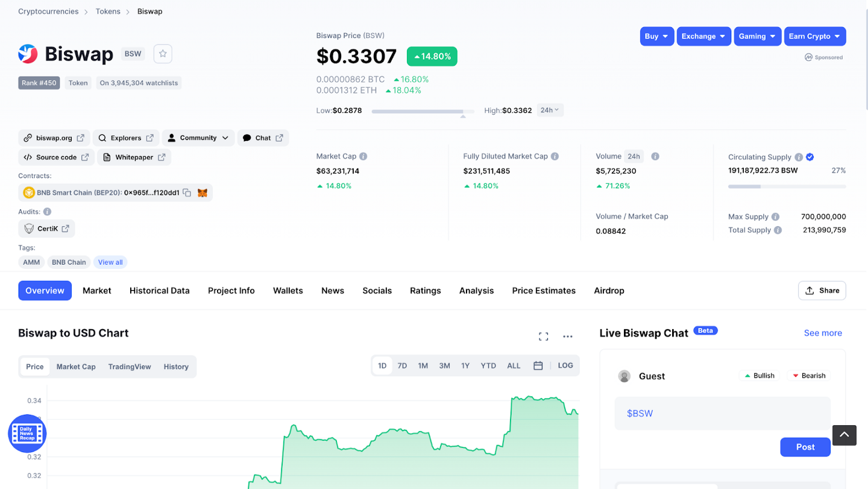Open the Whitepaper link
The image size is (868, 489).
tap(134, 157)
